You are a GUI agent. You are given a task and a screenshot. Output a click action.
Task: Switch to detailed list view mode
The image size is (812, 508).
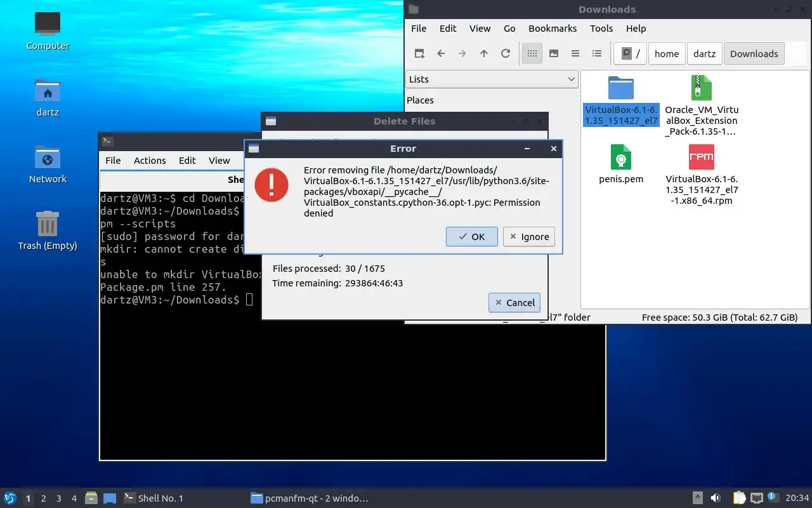pos(597,54)
